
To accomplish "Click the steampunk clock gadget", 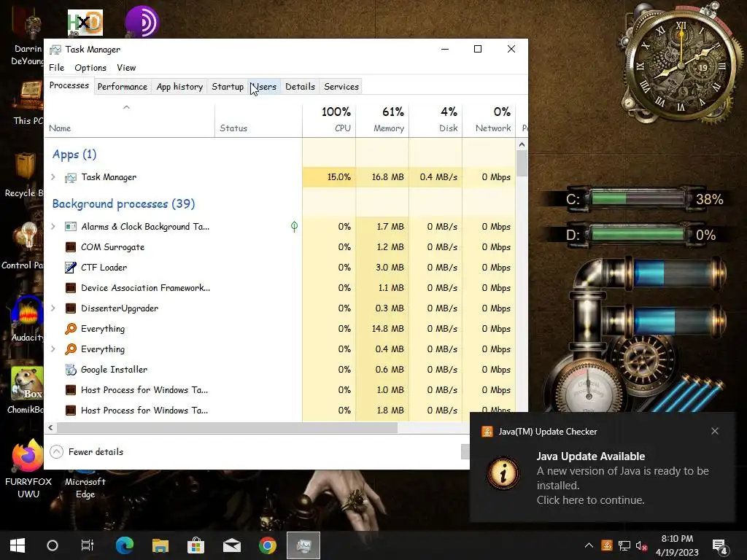I will click(x=681, y=65).
